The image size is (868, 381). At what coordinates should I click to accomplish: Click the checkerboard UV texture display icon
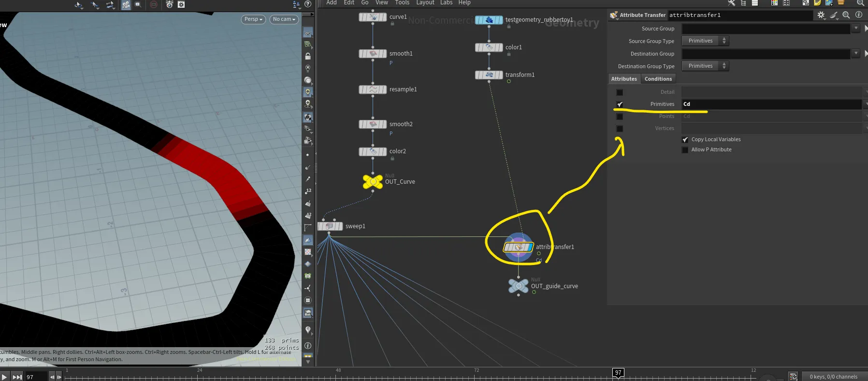tap(308, 252)
